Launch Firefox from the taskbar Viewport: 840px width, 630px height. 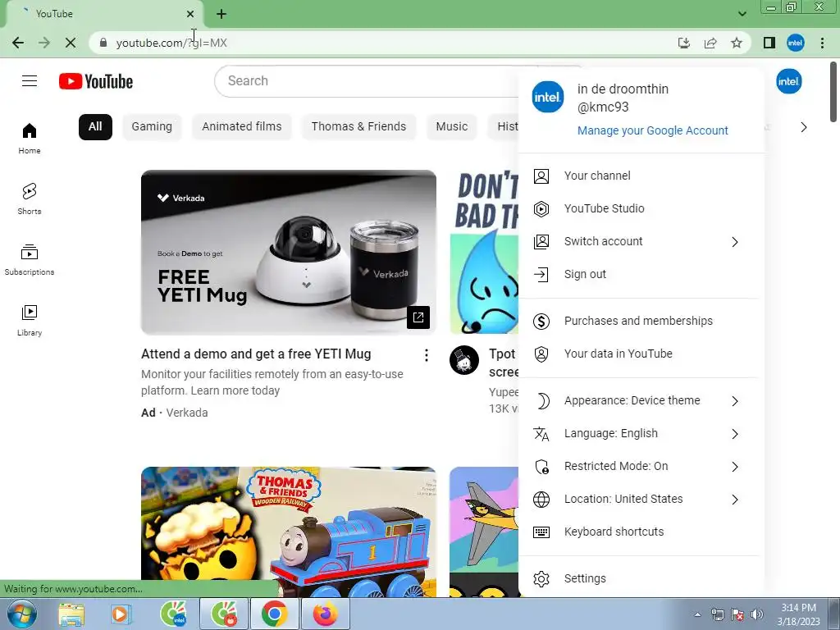pyautogui.click(x=326, y=614)
